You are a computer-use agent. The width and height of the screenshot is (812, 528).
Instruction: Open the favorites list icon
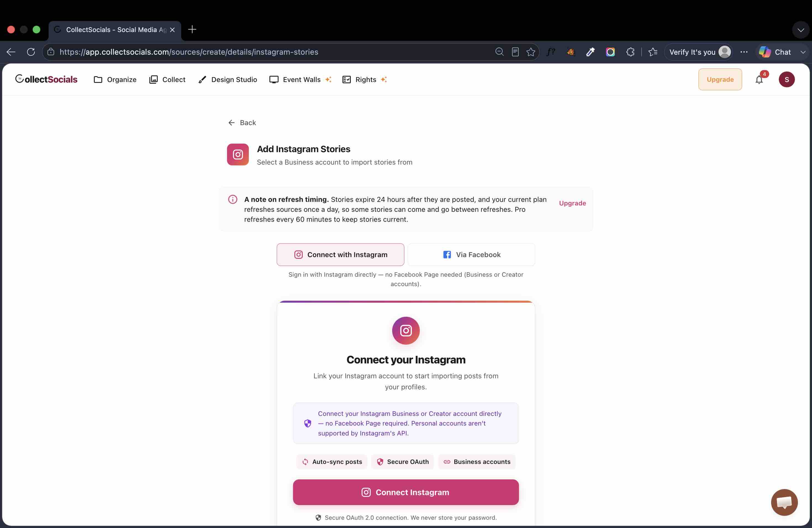pyautogui.click(x=653, y=52)
